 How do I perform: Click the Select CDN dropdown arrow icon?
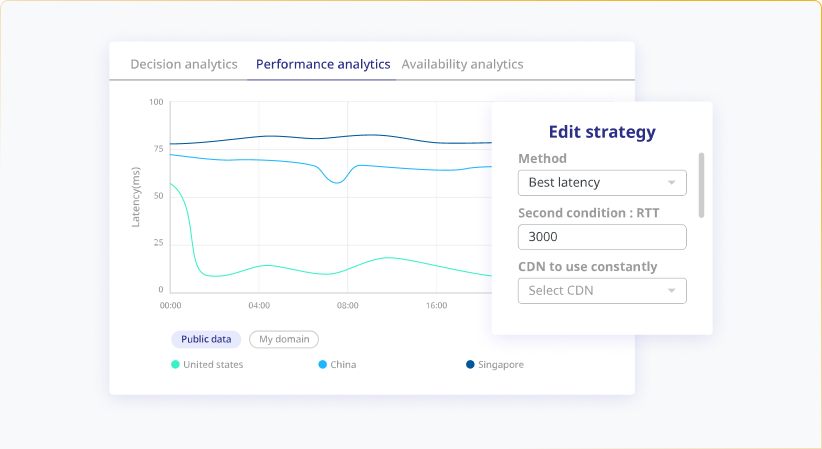coord(672,291)
